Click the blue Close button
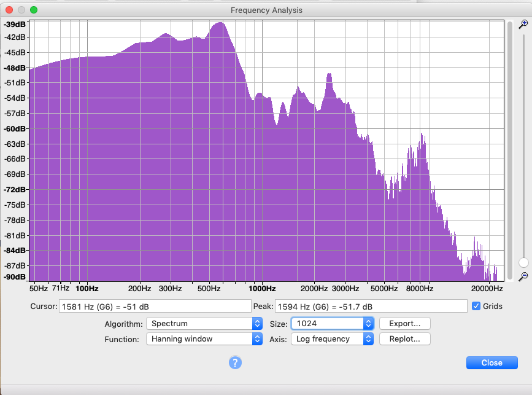 pos(492,362)
